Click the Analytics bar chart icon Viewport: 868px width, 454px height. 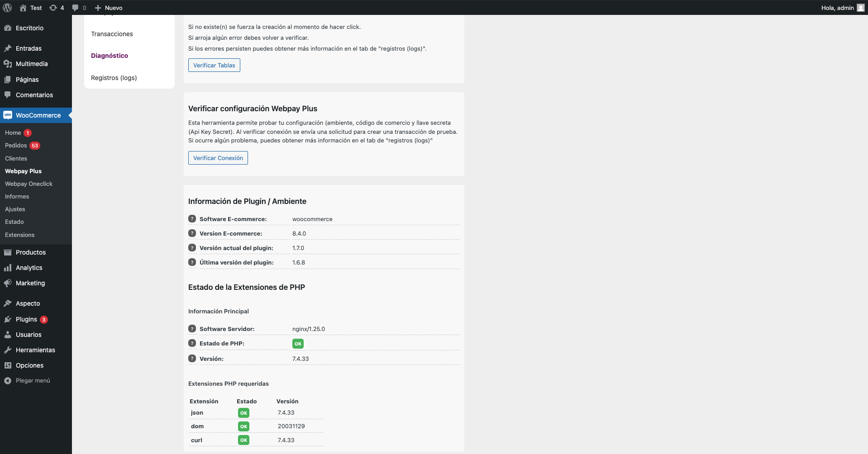coord(8,268)
